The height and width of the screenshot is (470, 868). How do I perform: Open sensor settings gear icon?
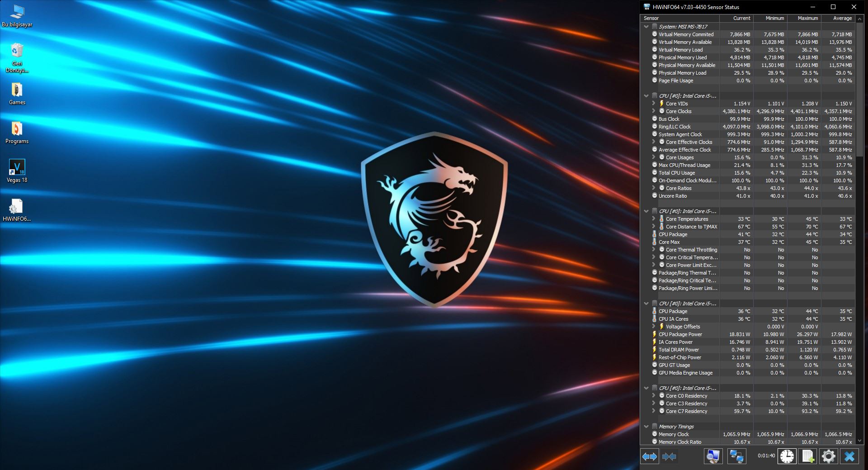[828, 456]
